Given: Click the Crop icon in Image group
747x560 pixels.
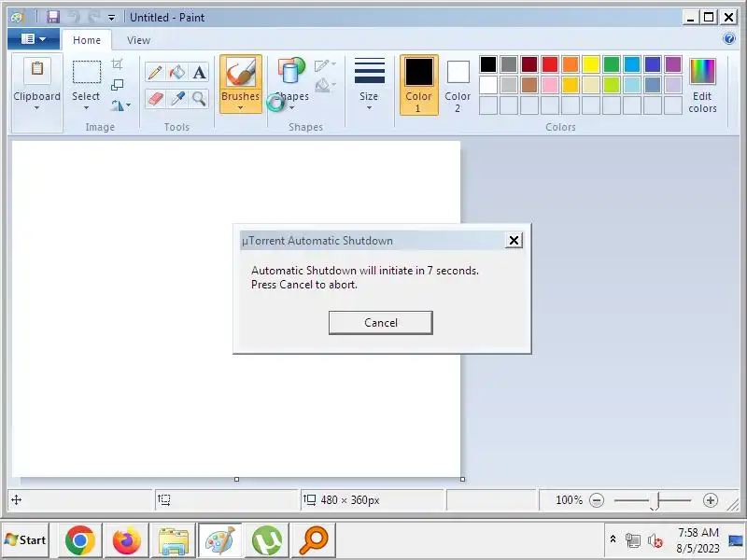Looking at the screenshot, I should [118, 63].
